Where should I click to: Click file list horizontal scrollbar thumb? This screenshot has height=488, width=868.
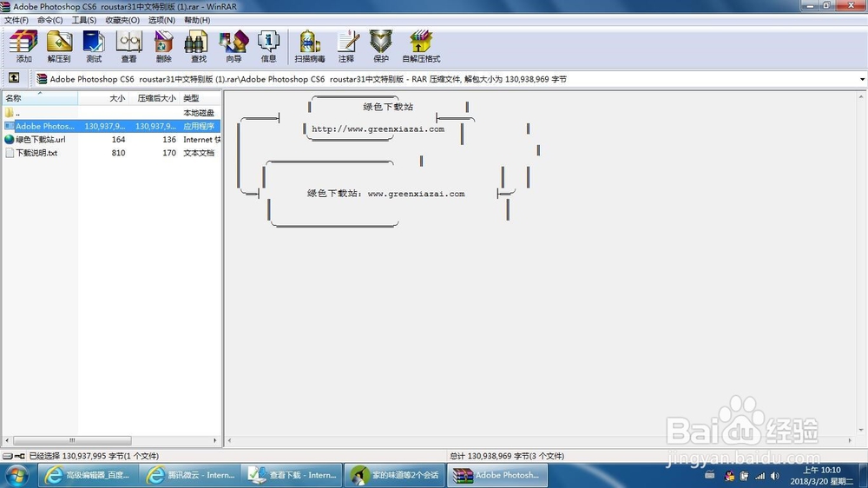click(x=72, y=440)
